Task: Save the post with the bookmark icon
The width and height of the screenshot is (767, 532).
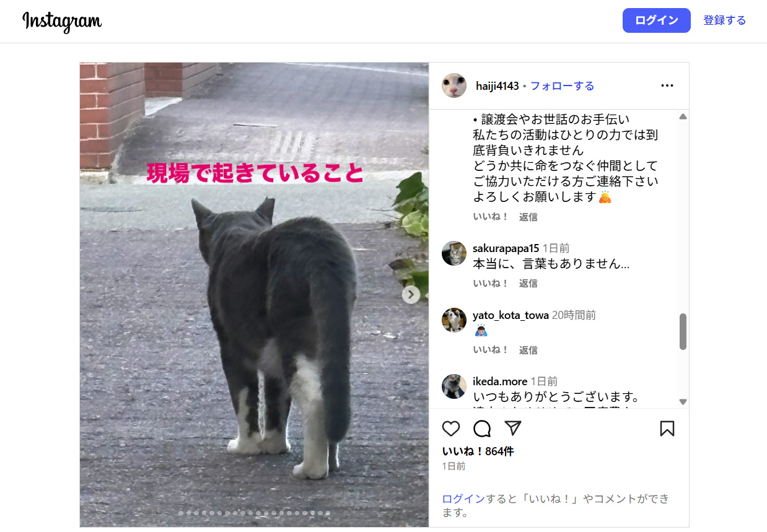Action: point(667,429)
